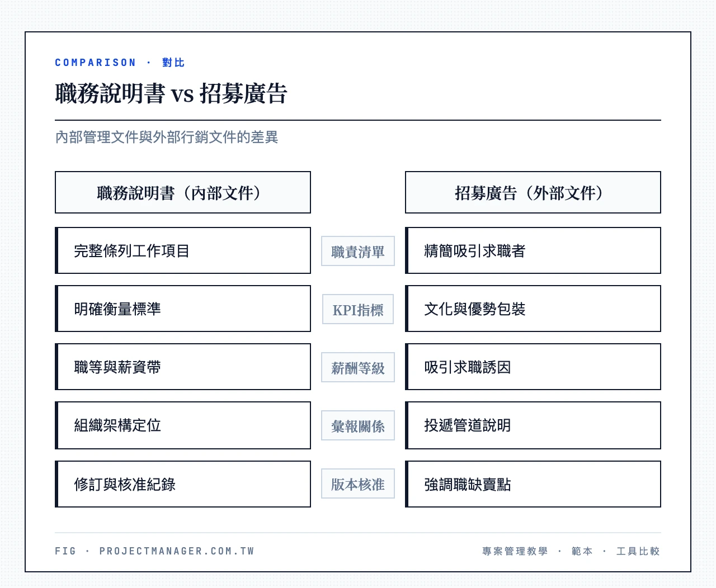
Task: Click the 完整條列工作項目 card
Action: point(183,250)
